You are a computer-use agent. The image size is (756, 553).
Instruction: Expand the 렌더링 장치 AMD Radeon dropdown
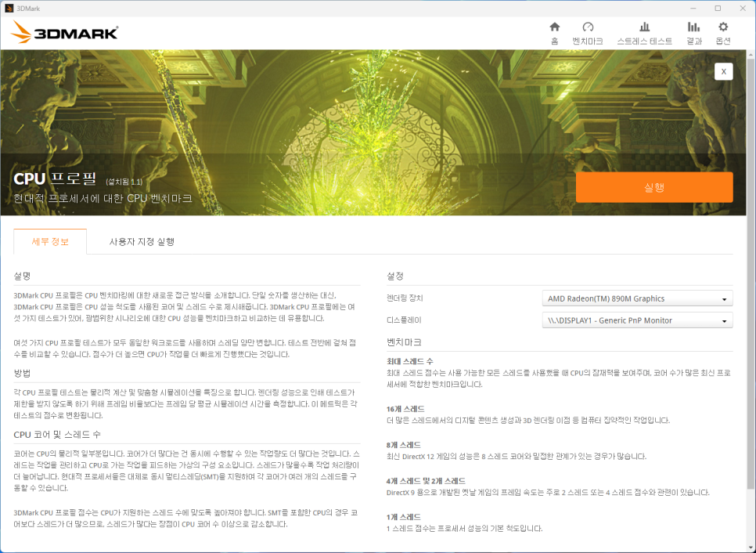(637, 298)
